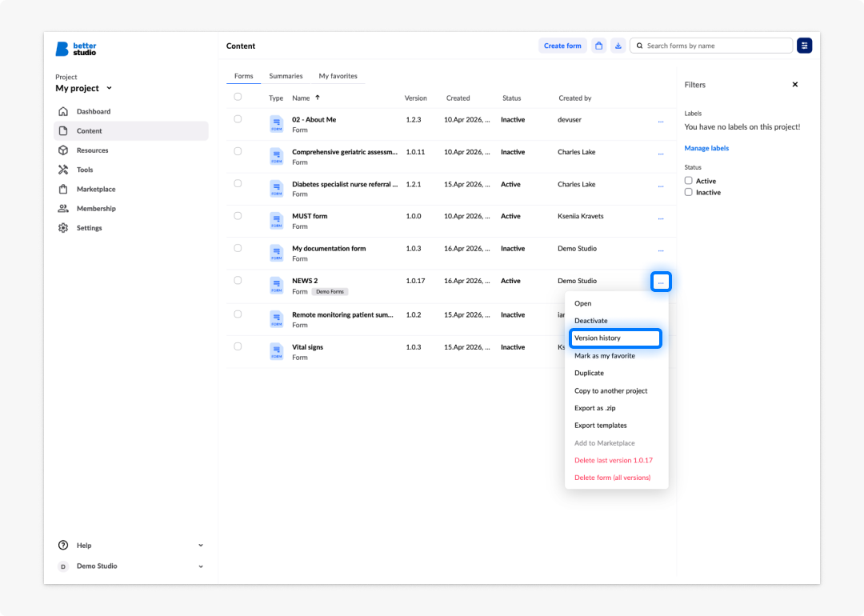
Task: Click the Create form button
Action: click(562, 46)
